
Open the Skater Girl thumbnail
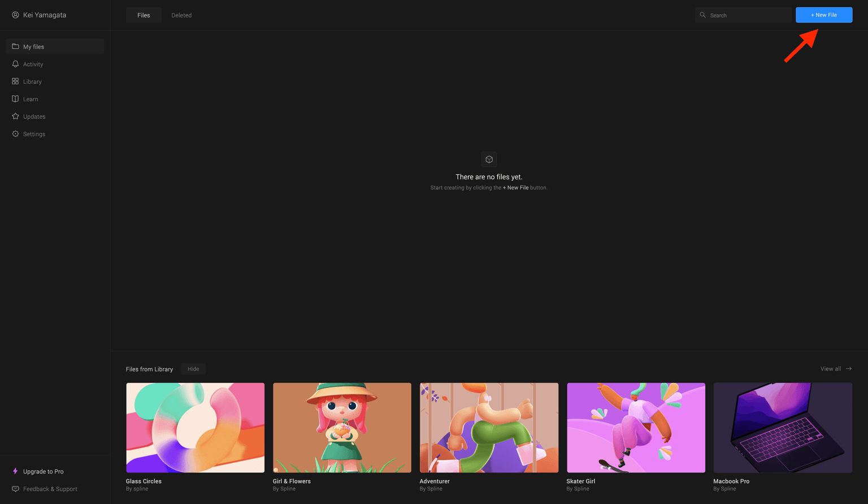click(x=636, y=428)
